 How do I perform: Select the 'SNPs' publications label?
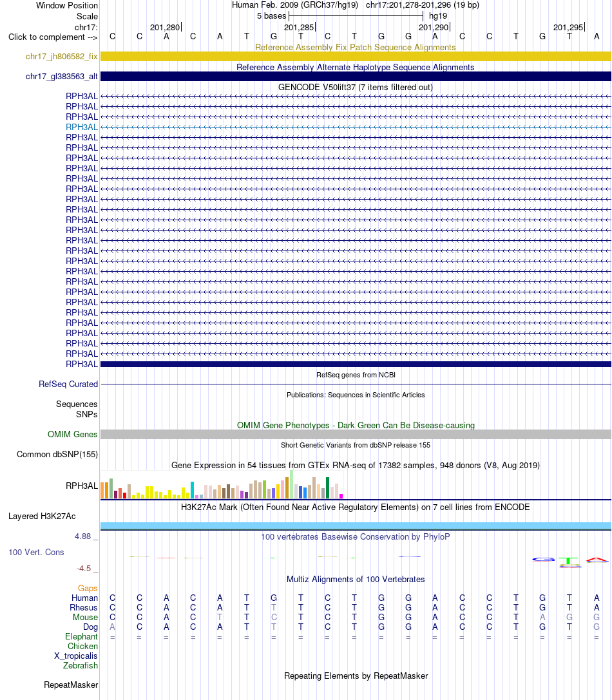pyautogui.click(x=87, y=414)
